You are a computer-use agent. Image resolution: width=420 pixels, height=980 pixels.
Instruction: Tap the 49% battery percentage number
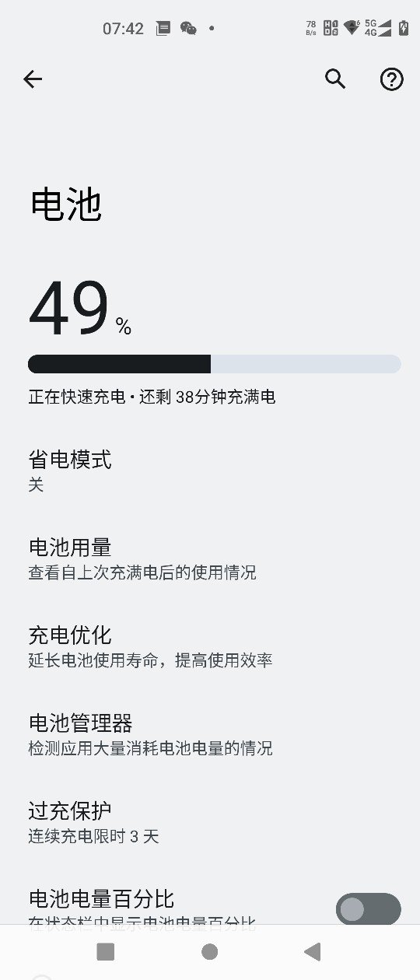click(80, 307)
